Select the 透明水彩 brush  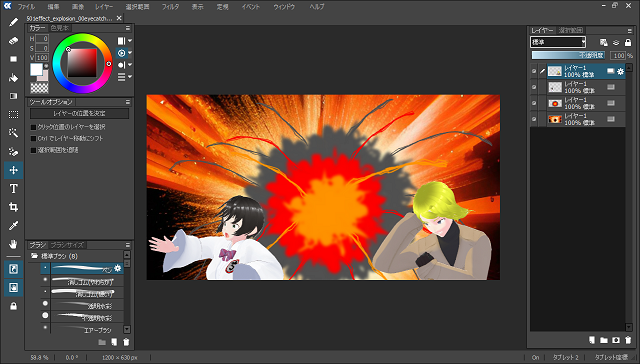(x=82, y=305)
